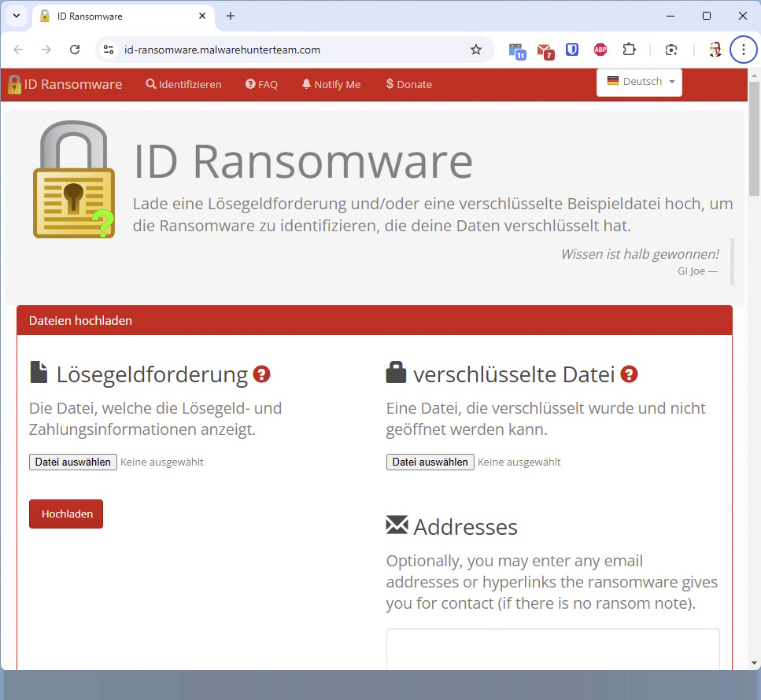Click the address bar URL
Image resolution: width=761 pixels, height=700 pixels.
[x=222, y=50]
